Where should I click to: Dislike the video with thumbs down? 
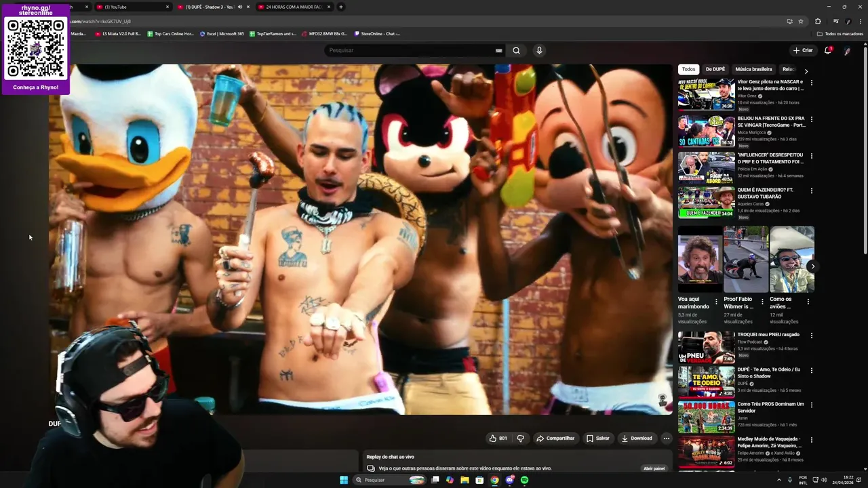coord(521,439)
